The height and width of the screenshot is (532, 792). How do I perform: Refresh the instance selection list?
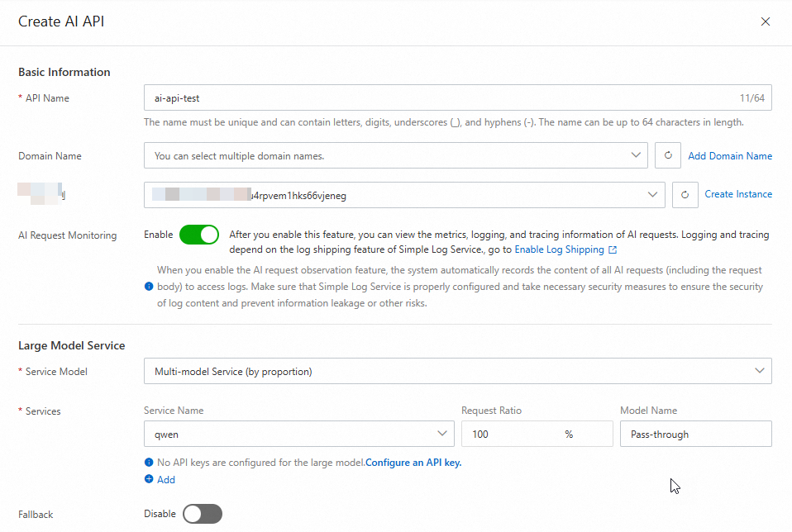click(x=685, y=195)
